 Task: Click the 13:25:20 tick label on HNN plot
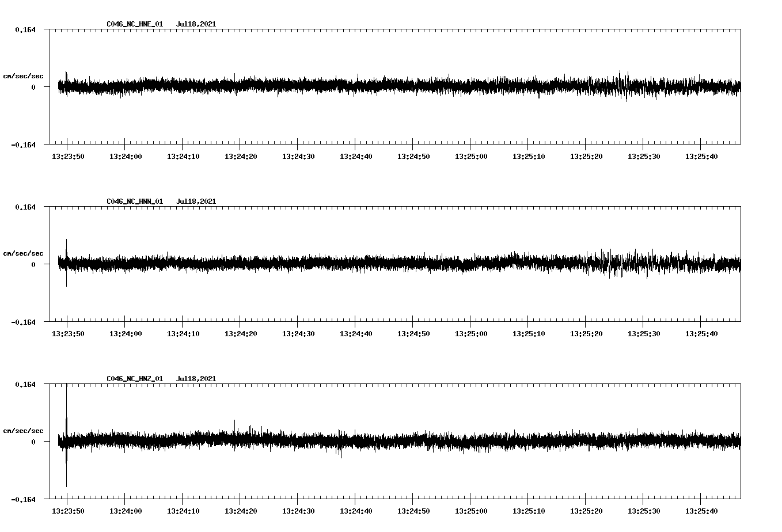tap(586, 334)
